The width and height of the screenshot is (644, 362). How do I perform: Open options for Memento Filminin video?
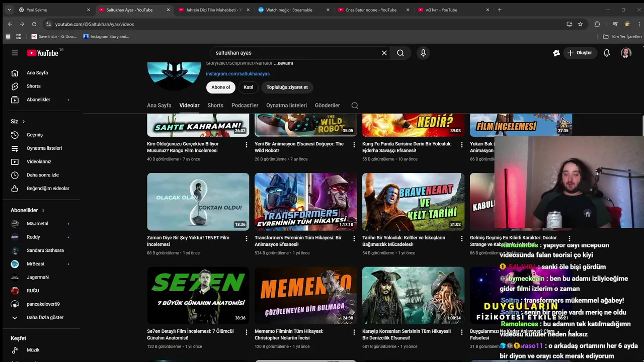click(354, 332)
